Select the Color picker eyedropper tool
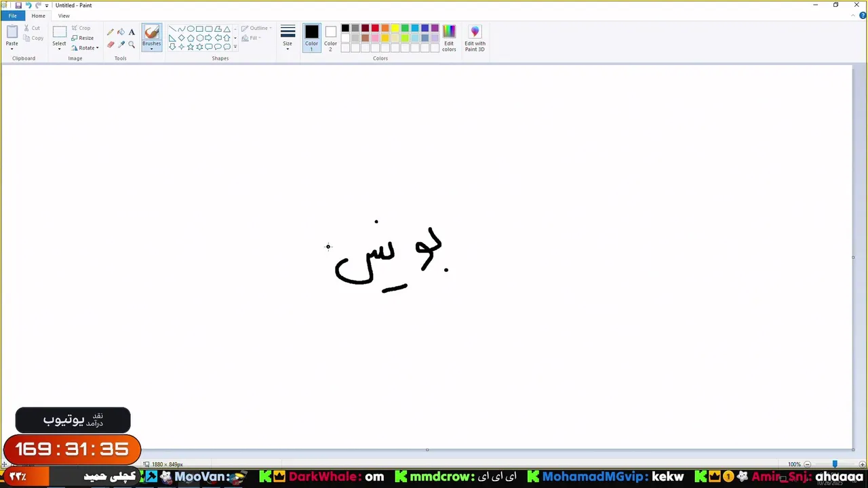The width and height of the screenshot is (868, 488). coord(121,45)
